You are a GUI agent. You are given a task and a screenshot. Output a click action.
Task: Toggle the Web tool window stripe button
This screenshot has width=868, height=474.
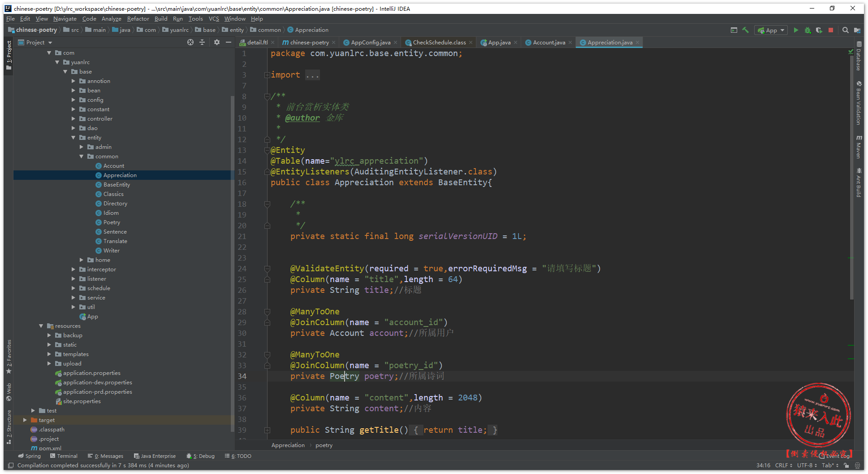click(x=9, y=392)
